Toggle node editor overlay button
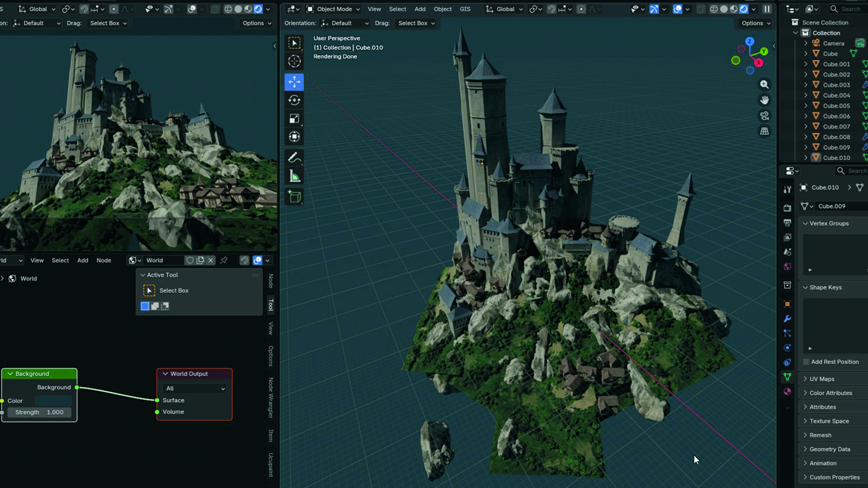This screenshot has width=868, height=488. point(257,260)
